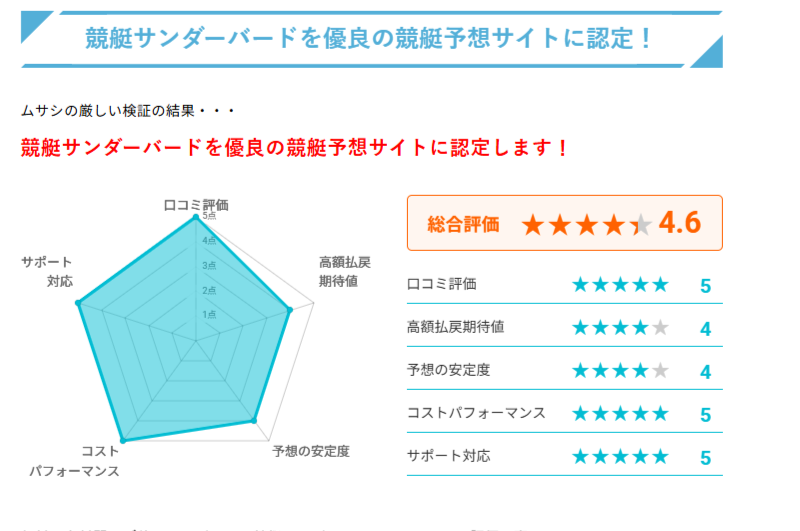This screenshot has width=800, height=531.
Task: Click the コストパフォーマンス vertex on radar chart
Action: pos(123,440)
